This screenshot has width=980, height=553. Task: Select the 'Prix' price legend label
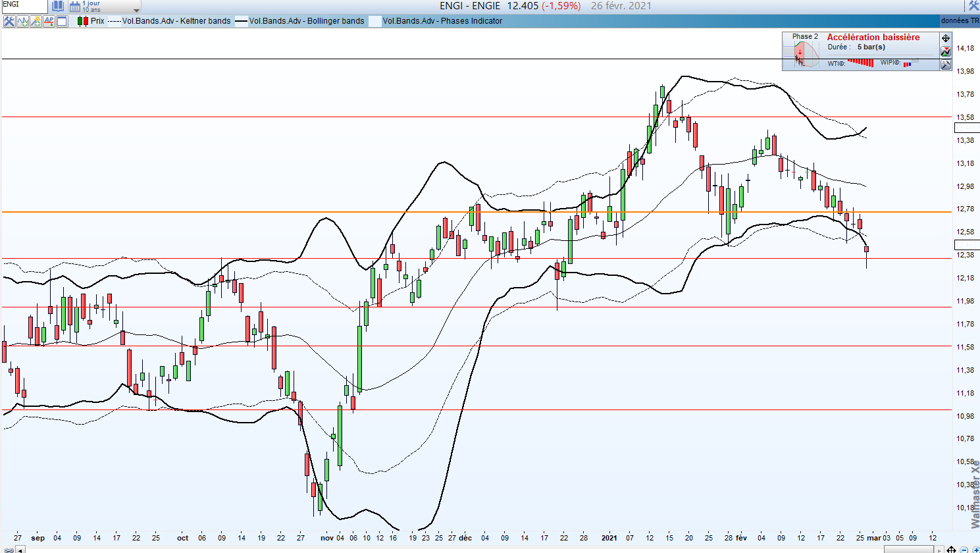[x=97, y=21]
